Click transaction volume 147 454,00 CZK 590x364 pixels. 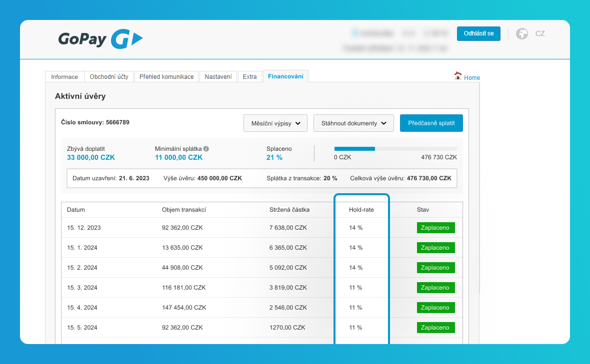pyautogui.click(x=184, y=307)
